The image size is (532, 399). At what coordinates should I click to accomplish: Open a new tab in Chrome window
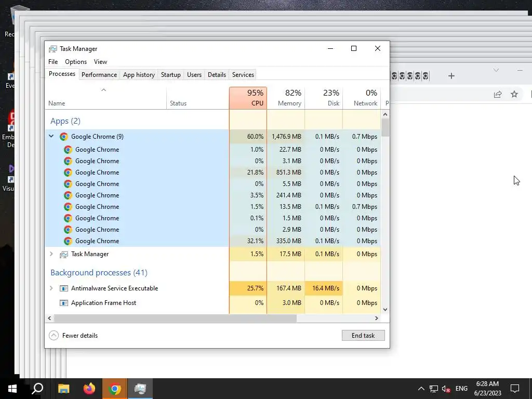pyautogui.click(x=451, y=76)
